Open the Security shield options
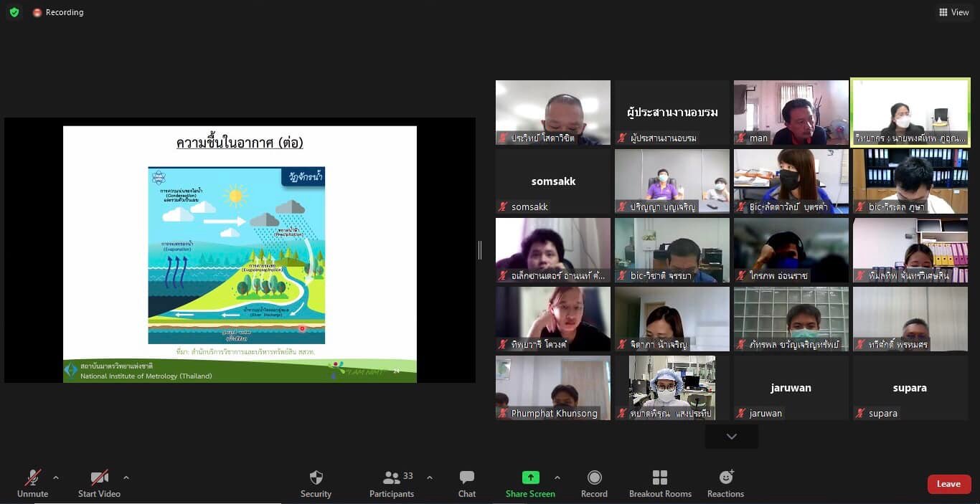Image resolution: width=980 pixels, height=504 pixels. (x=316, y=483)
